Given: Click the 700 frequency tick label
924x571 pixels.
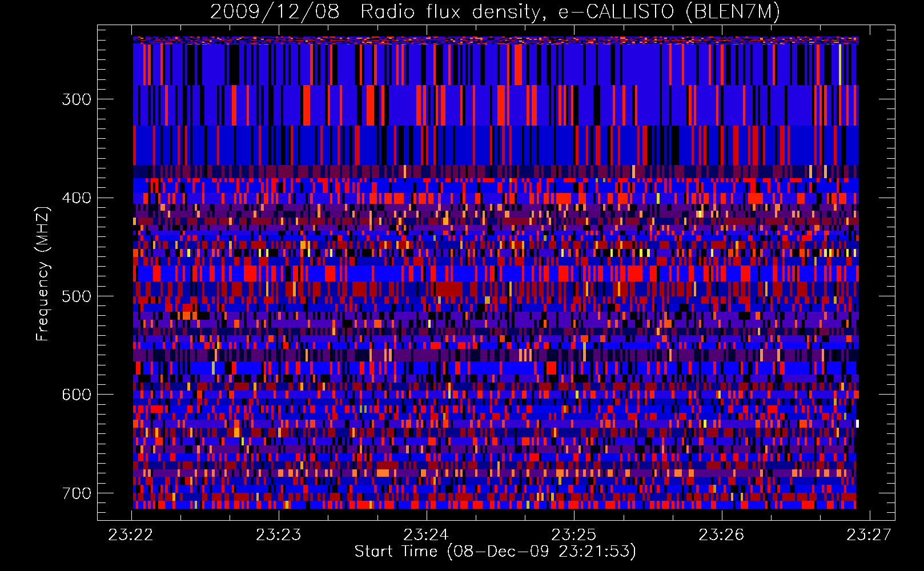Looking at the screenshot, I should [77, 493].
